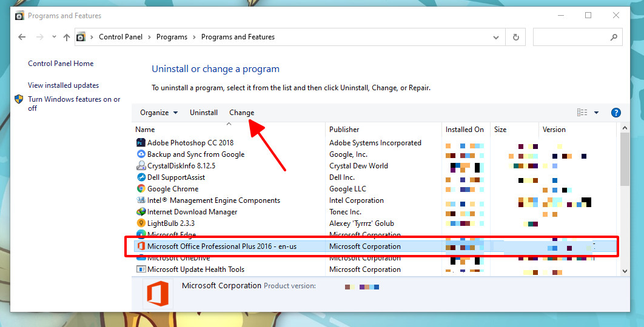
Task: Select the Google Chrome program icon
Action: [x=141, y=189]
